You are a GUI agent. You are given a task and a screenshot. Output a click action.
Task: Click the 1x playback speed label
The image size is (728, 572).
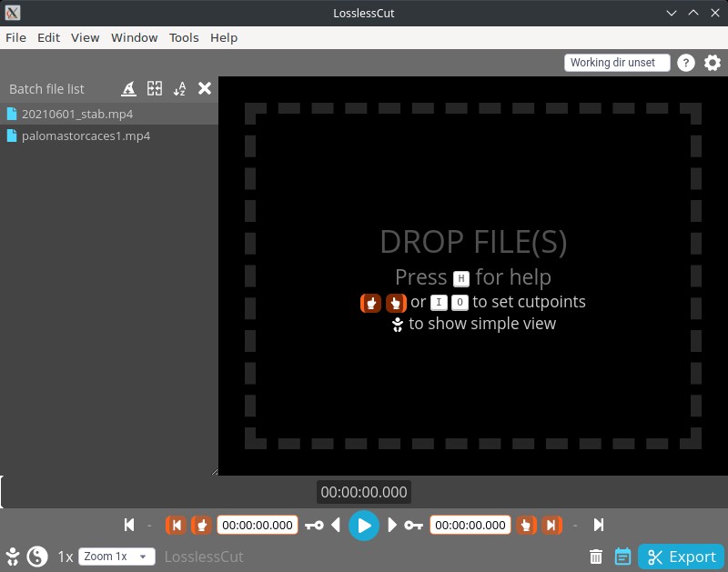click(x=65, y=557)
